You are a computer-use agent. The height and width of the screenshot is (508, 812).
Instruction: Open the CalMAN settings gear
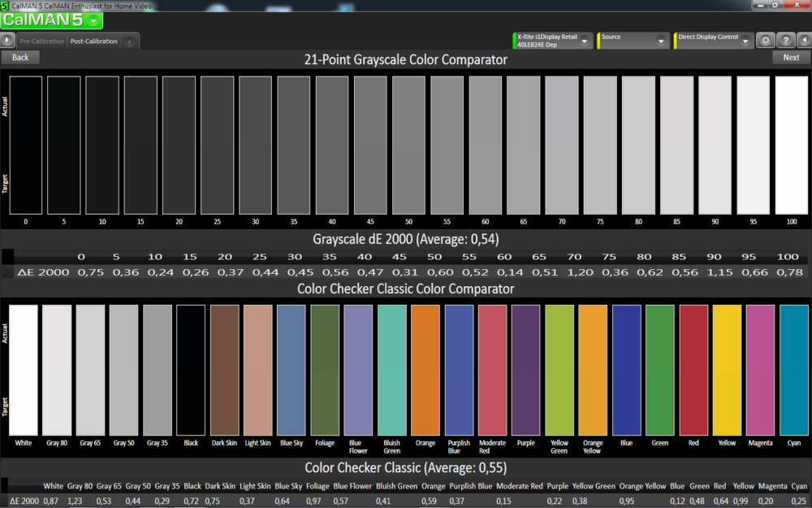point(765,40)
